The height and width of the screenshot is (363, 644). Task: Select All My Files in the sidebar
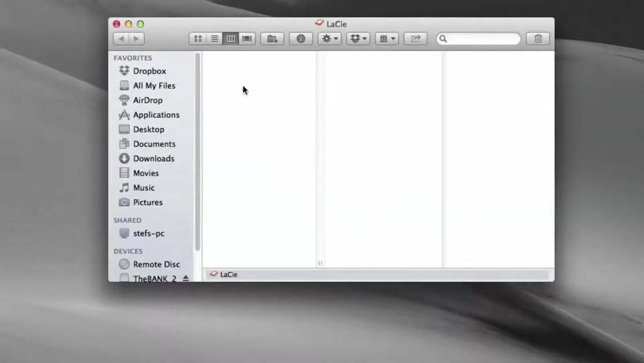pyautogui.click(x=146, y=85)
